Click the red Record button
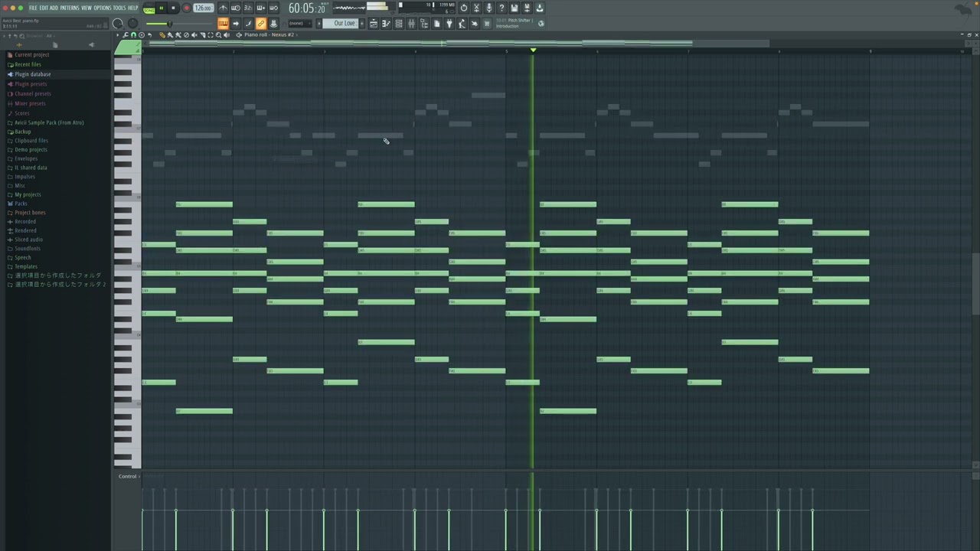 pos(186,8)
